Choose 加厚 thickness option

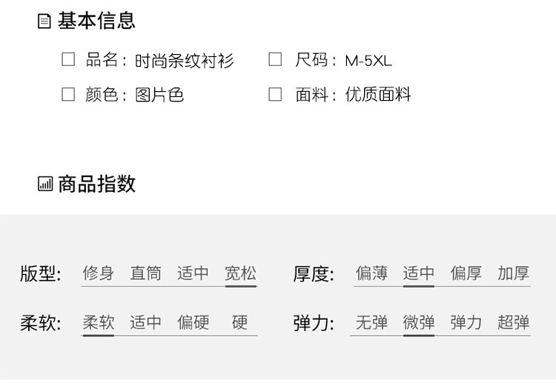[x=513, y=273]
